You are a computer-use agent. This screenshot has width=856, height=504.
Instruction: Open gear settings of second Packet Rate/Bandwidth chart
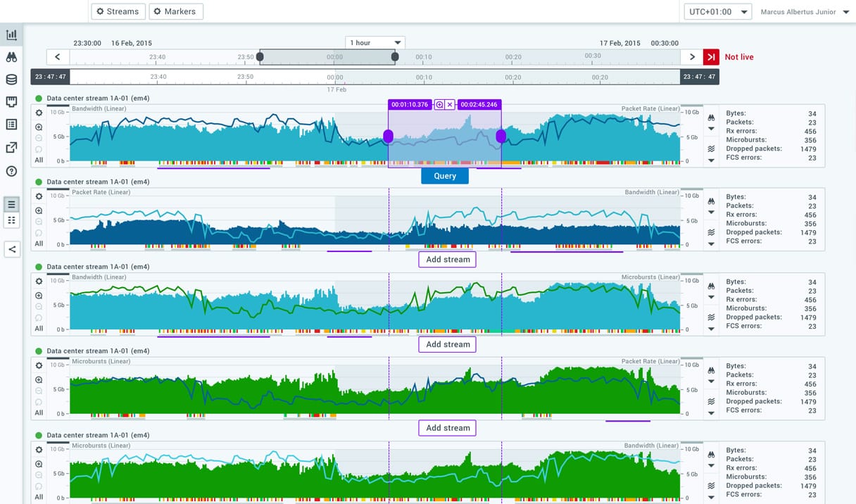click(x=39, y=196)
